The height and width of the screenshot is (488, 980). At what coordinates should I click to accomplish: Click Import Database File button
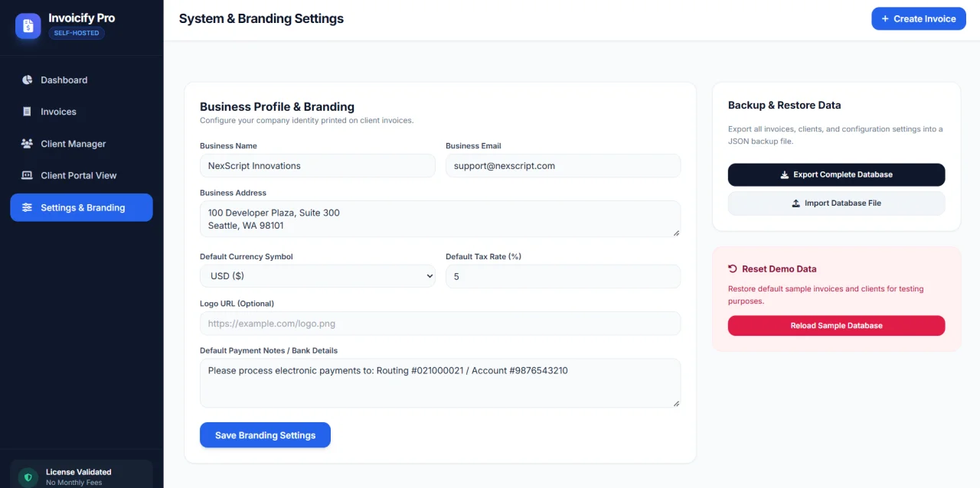[x=836, y=203]
